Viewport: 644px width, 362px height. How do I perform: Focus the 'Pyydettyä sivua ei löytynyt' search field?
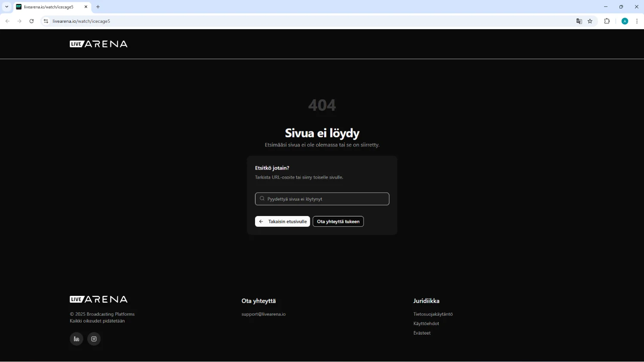(322, 199)
